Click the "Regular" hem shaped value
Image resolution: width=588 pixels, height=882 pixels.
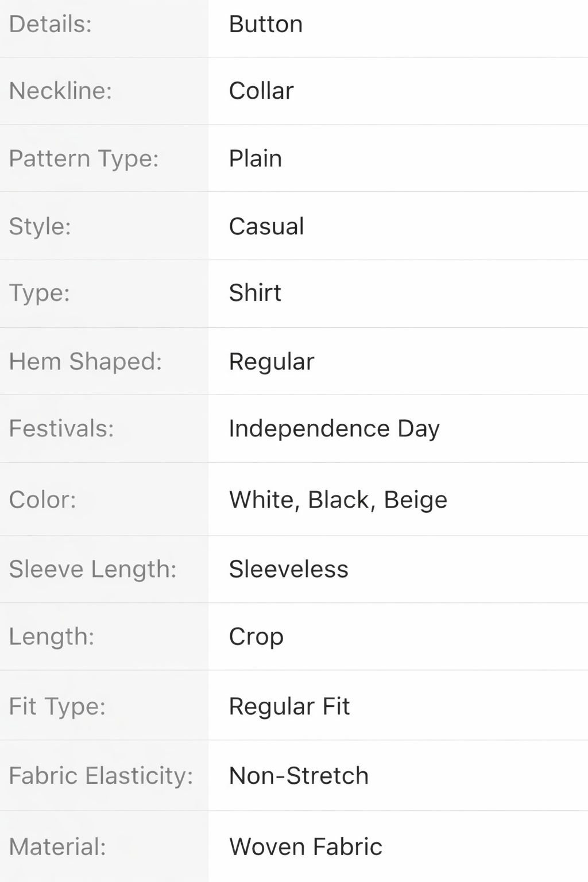272,362
